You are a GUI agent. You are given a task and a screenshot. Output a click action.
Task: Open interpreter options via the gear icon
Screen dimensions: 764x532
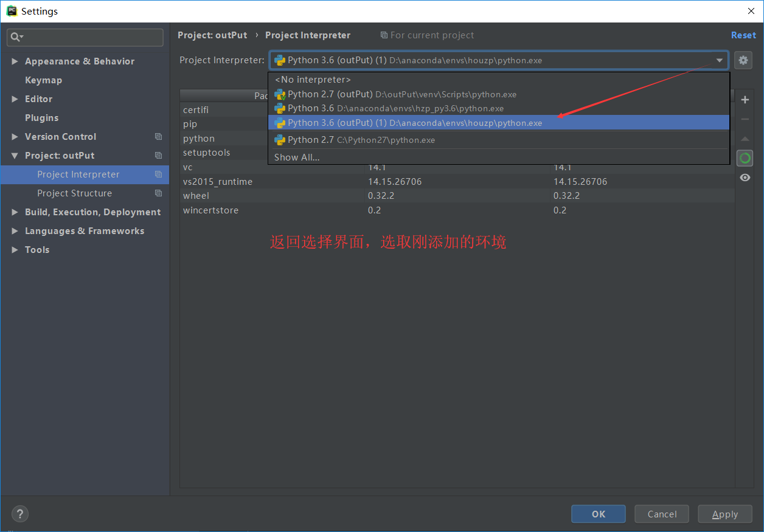(x=743, y=60)
